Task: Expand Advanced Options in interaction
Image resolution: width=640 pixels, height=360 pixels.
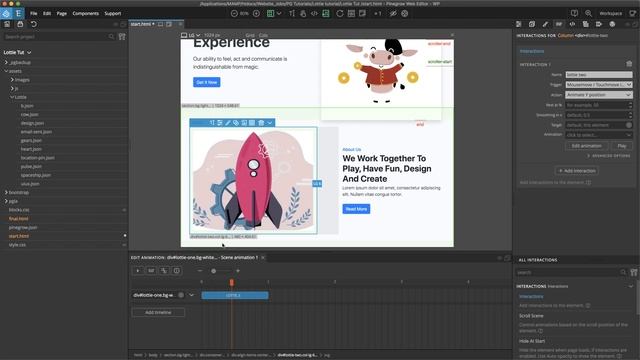Action: coord(609,156)
